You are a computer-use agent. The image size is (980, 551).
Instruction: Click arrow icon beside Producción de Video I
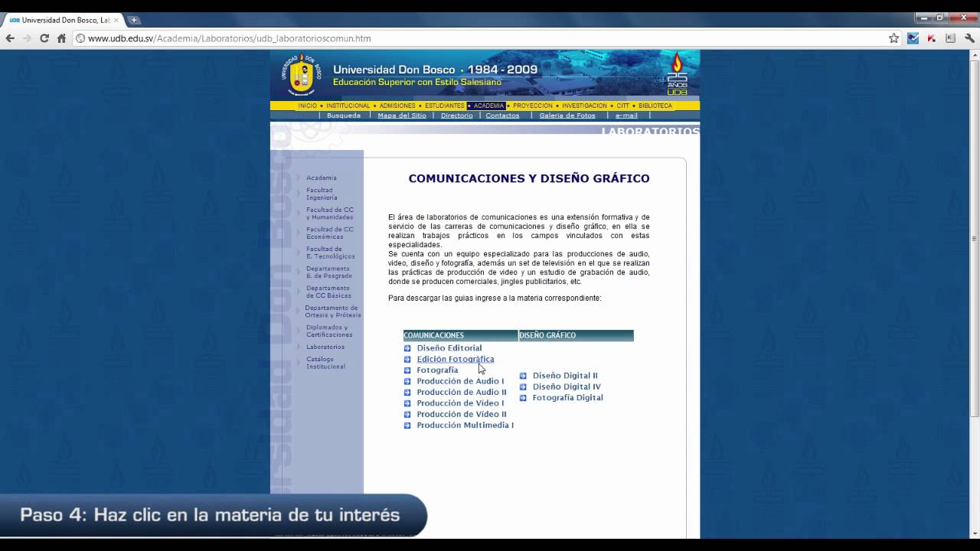click(407, 403)
